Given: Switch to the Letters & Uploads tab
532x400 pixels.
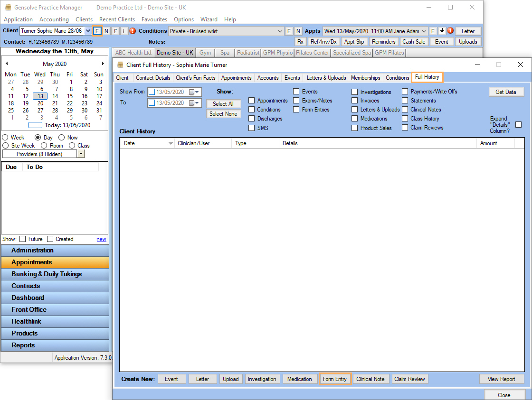Looking at the screenshot, I should [x=326, y=78].
